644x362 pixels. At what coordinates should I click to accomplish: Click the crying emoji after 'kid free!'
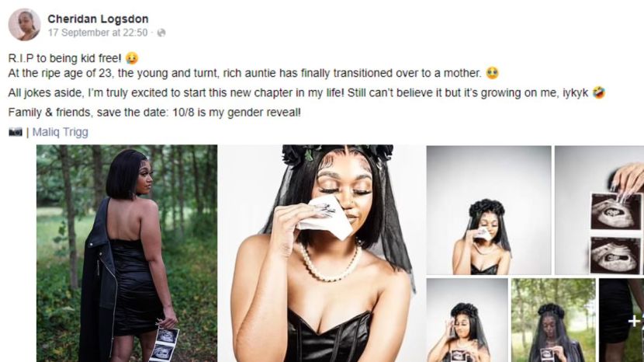(x=131, y=58)
